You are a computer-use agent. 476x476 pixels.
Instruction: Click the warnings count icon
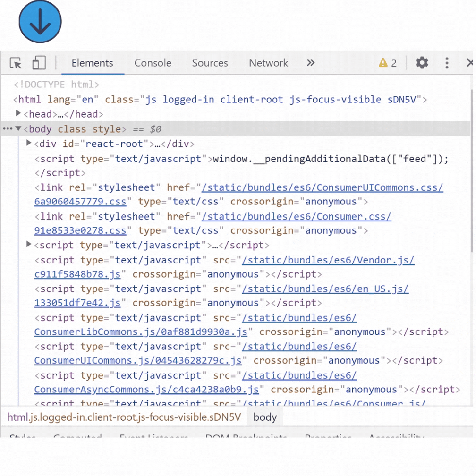(388, 63)
